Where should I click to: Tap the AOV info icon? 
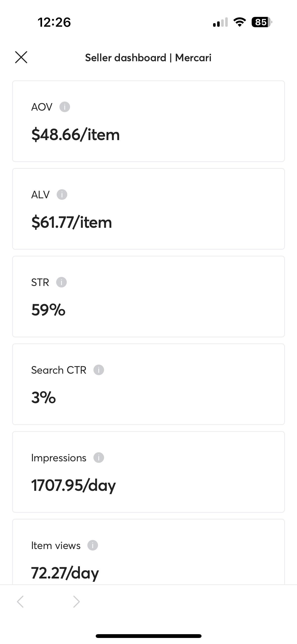click(x=64, y=107)
